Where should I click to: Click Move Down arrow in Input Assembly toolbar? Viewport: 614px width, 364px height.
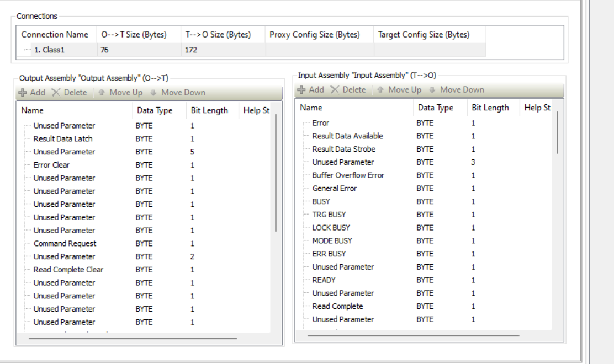[432, 90]
